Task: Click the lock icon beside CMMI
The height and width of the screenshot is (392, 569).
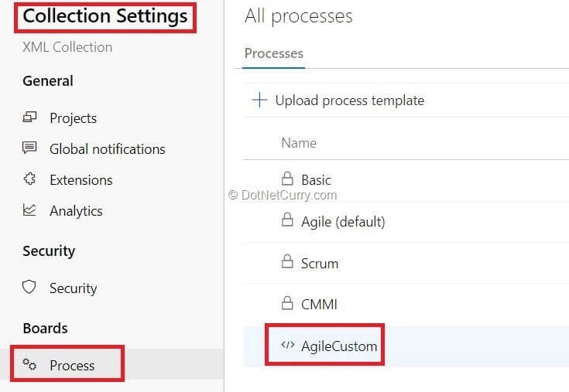Action: pos(287,304)
